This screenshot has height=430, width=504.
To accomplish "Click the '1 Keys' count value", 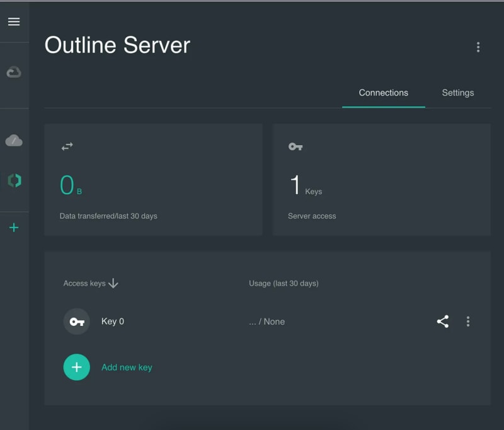I will 306,185.
